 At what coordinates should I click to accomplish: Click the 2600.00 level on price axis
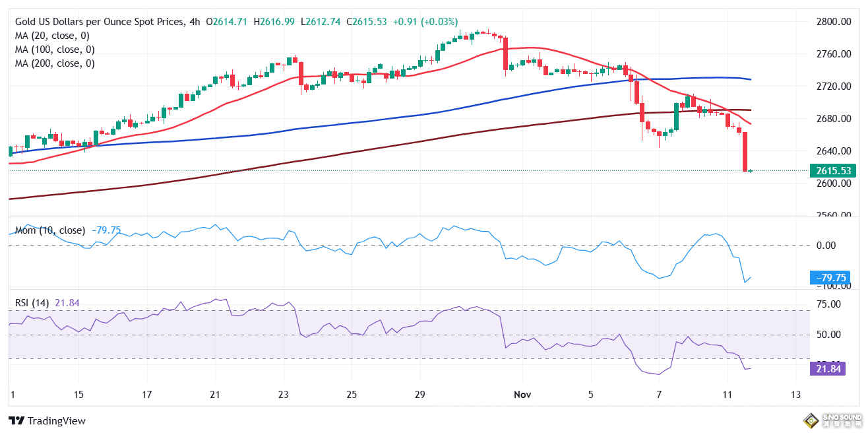833,184
